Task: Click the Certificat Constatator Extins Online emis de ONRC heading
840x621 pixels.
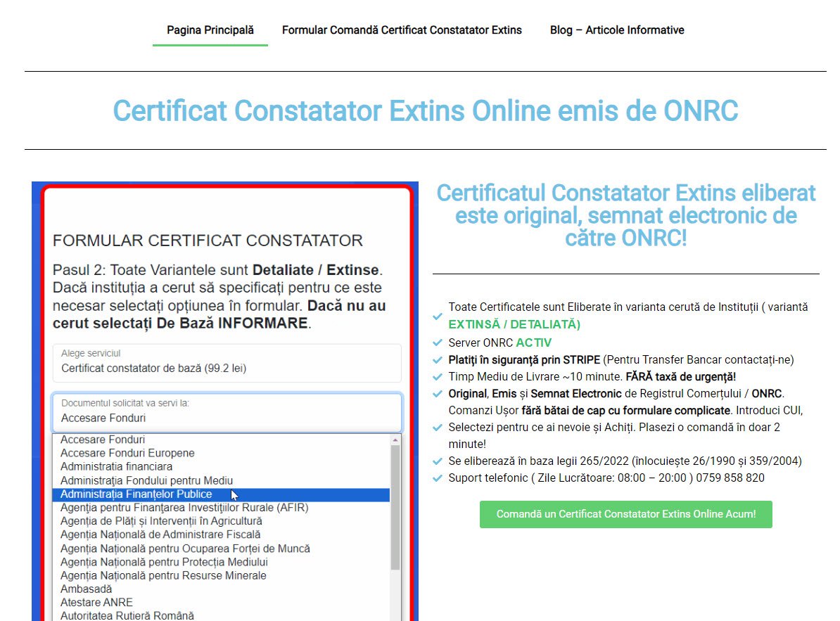Action: click(x=426, y=111)
